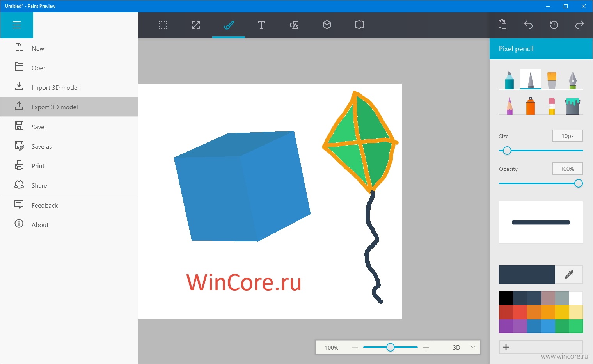Screen dimensions: 593x364
Task: Click Save in the menu
Action: [x=69, y=126]
